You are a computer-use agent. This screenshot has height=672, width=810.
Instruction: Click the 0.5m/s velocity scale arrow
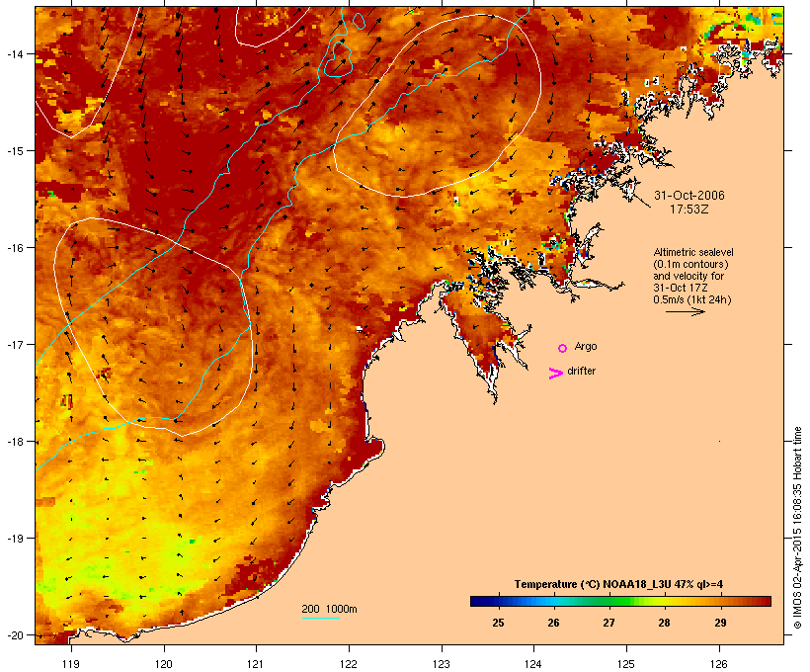[685, 311]
